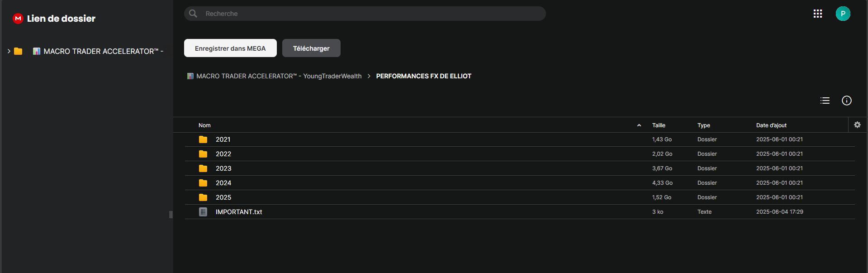The height and width of the screenshot is (273, 868).
Task: Click Enregistrer dans MEGA button
Action: pos(230,48)
